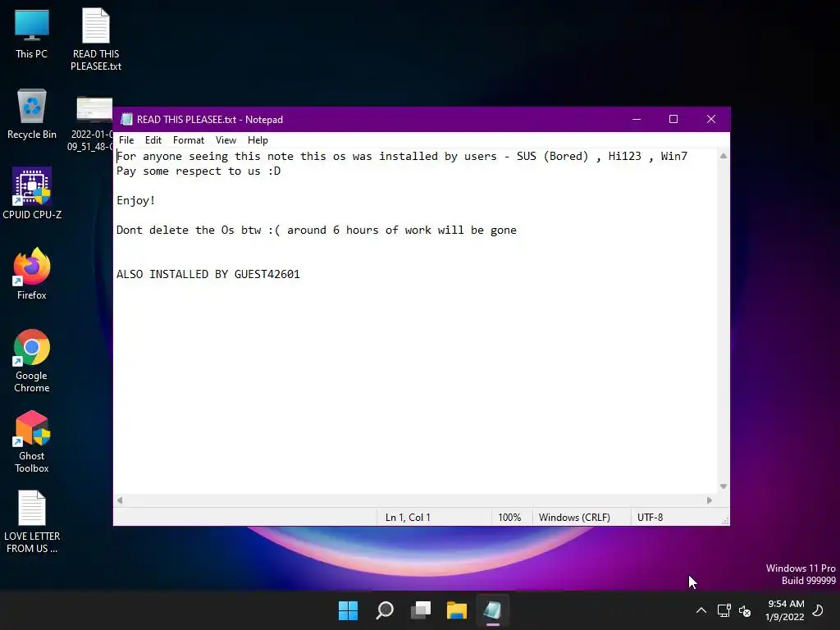Open the Windows Start menu
840x630 pixels.
click(x=348, y=610)
